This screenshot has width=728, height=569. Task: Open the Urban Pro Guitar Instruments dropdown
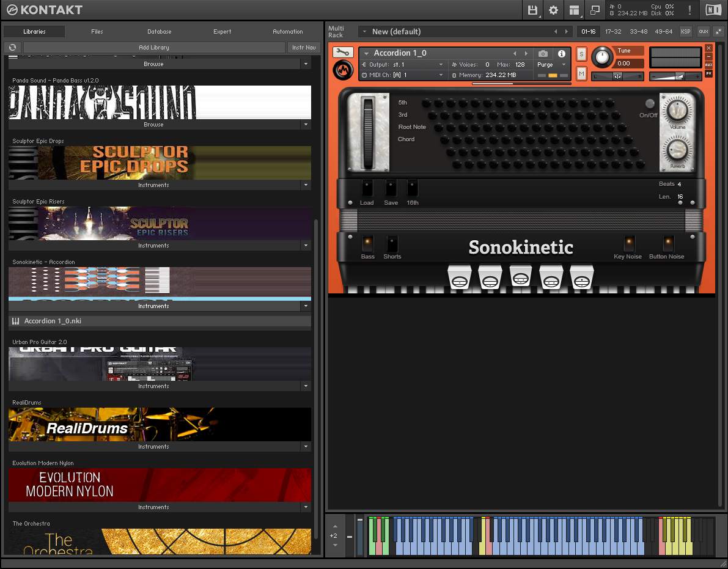[306, 386]
